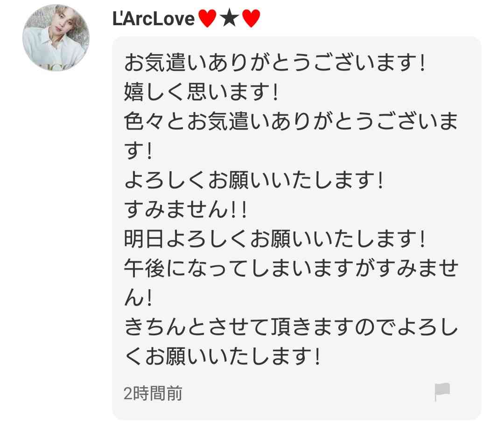Click the line starting with 色々とお気遣い
The width and height of the screenshot is (504, 423).
click(x=291, y=121)
